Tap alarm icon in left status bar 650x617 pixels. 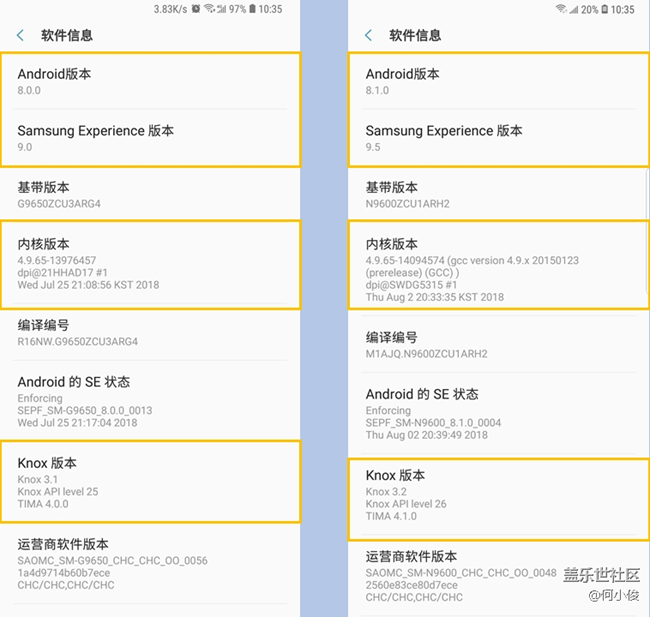pyautogui.click(x=196, y=9)
